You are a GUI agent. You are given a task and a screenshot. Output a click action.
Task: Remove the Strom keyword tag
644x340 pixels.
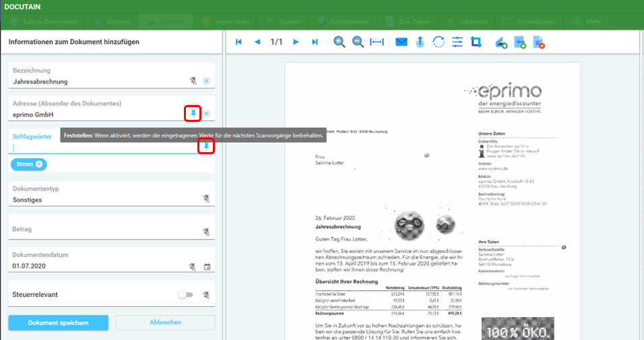pos(39,164)
